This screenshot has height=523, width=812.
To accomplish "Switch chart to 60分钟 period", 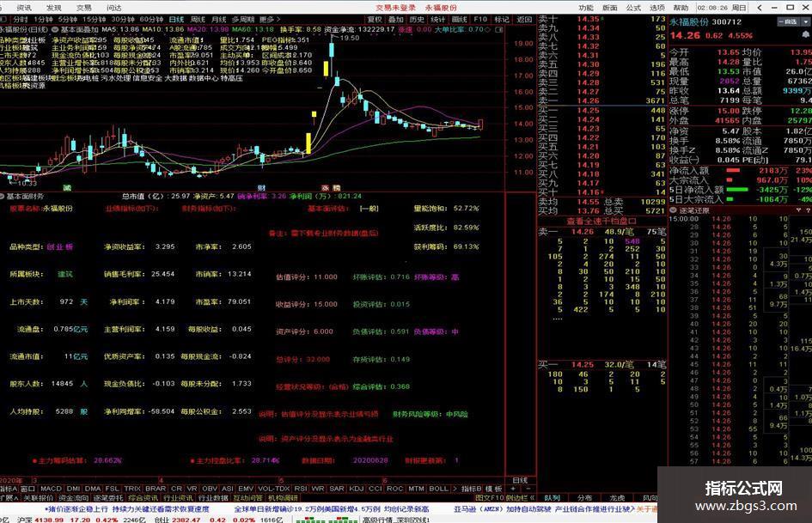I will [151, 19].
